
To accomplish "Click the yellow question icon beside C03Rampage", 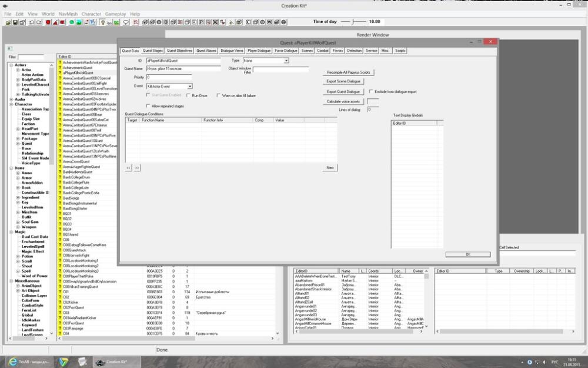I will tap(59, 328).
